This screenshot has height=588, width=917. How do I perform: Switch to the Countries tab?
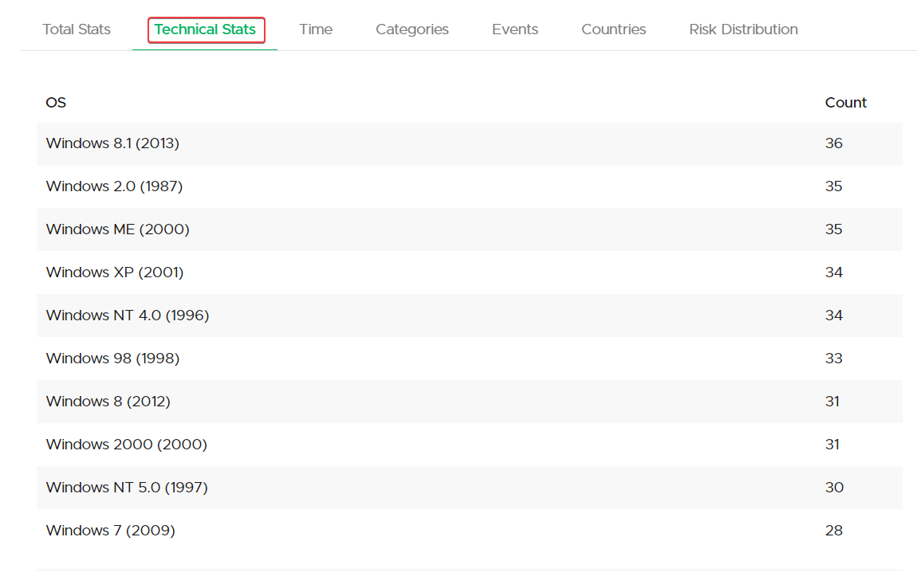pos(614,29)
